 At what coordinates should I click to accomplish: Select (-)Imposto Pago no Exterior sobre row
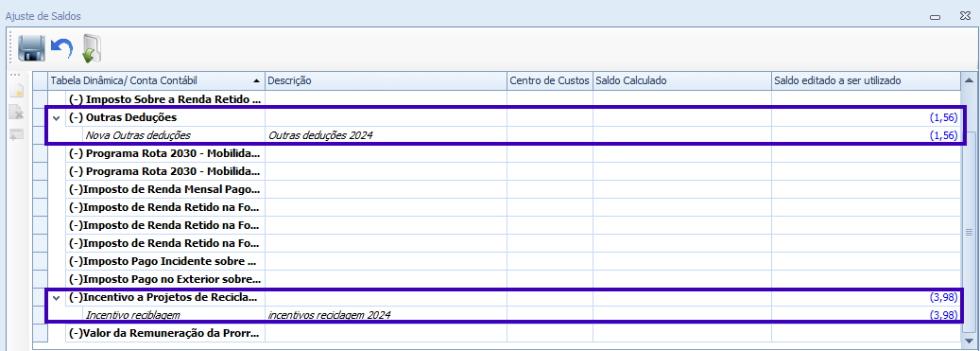click(165, 280)
